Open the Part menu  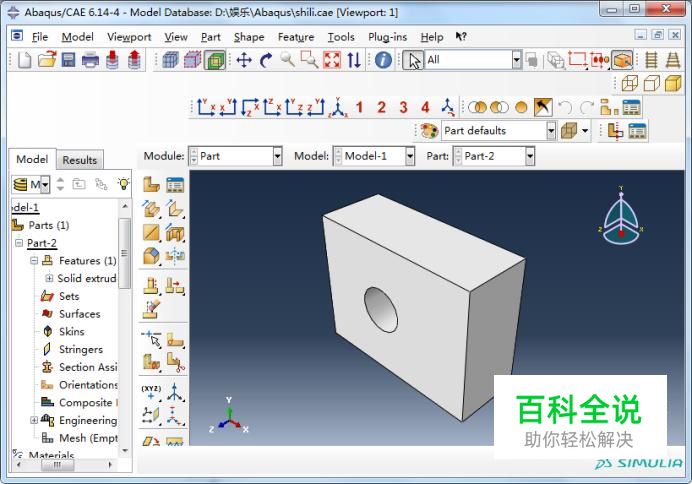tap(211, 37)
